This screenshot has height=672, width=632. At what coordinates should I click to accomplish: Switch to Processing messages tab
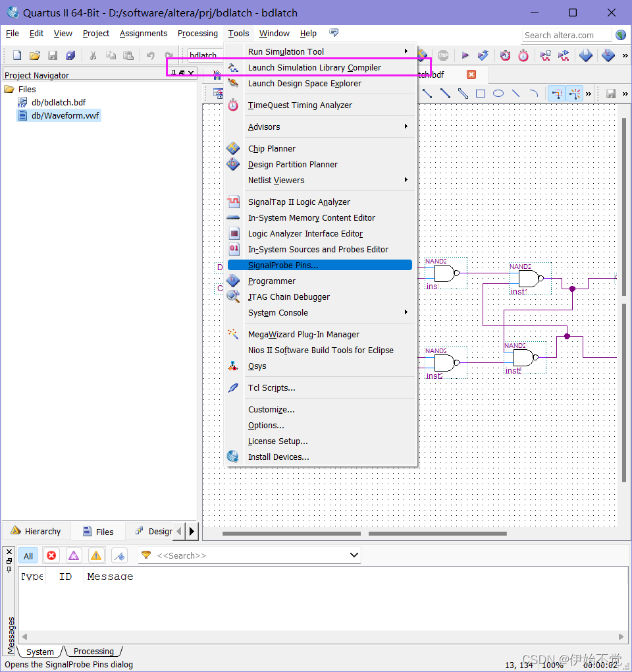pos(93,652)
